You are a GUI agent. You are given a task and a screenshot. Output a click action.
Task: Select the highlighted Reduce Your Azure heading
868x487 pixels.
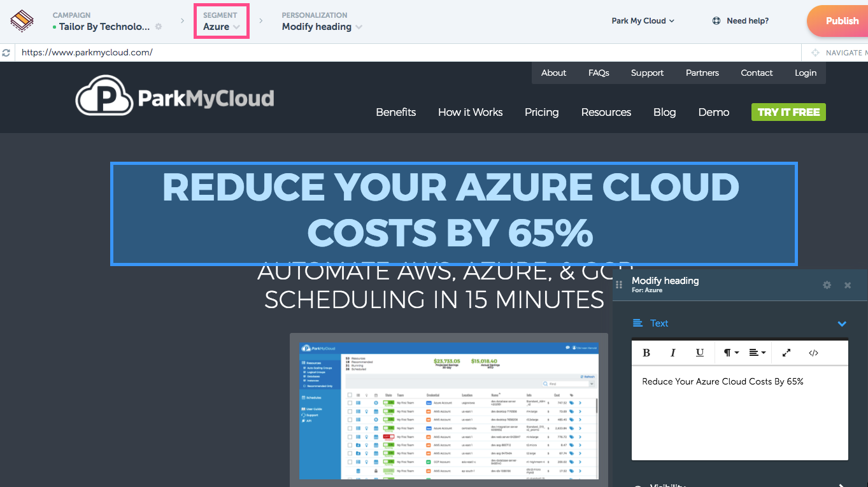(454, 214)
